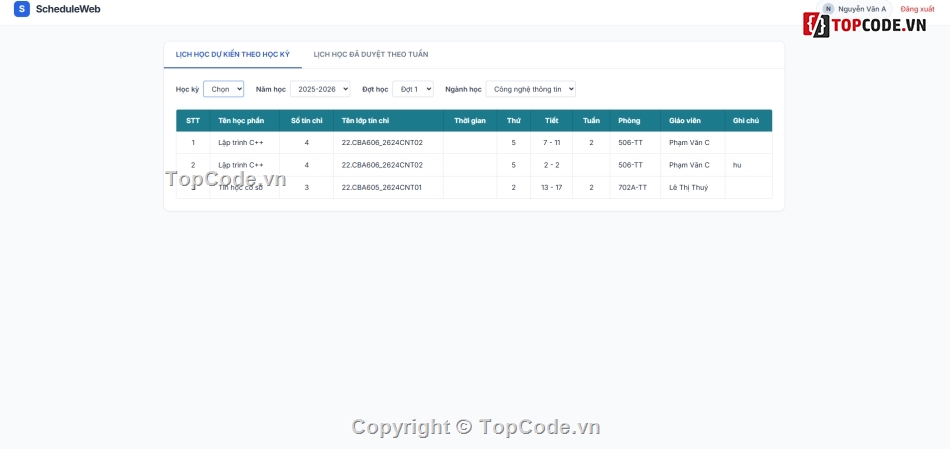The height and width of the screenshot is (449, 950).
Task: Click the ScheduleWeb logo icon
Action: 21,9
